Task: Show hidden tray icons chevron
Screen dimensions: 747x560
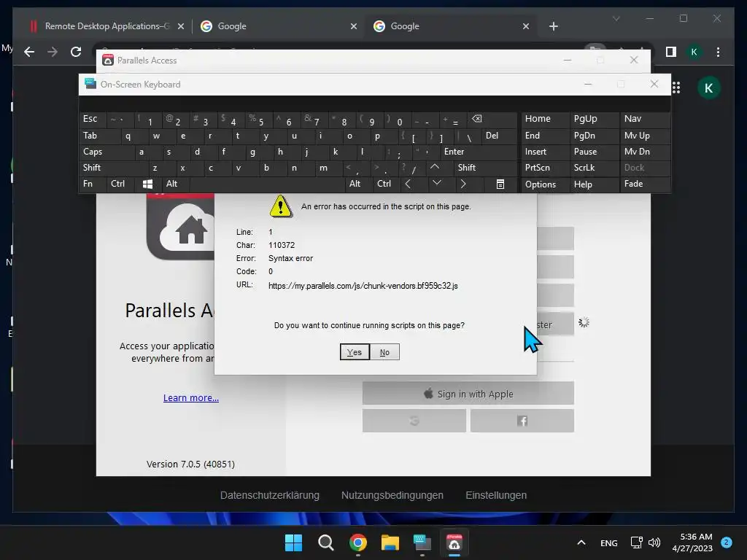Action: point(581,542)
